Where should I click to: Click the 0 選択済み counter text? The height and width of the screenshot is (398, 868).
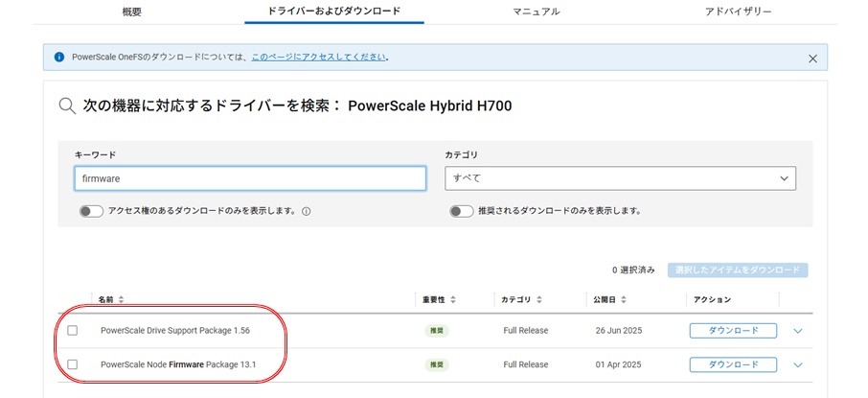click(633, 269)
